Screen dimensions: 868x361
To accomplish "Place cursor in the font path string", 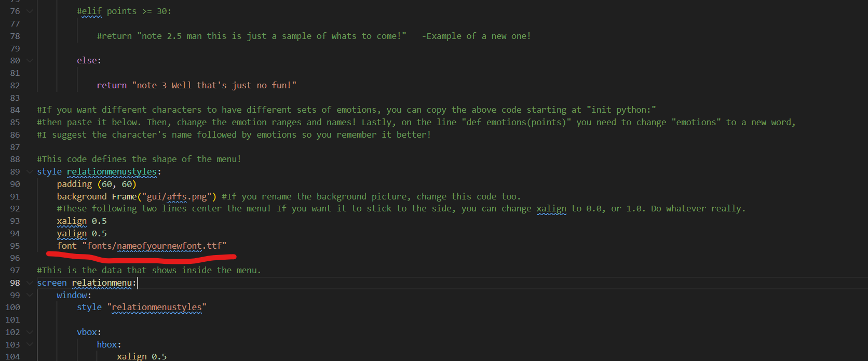I will pos(154,246).
